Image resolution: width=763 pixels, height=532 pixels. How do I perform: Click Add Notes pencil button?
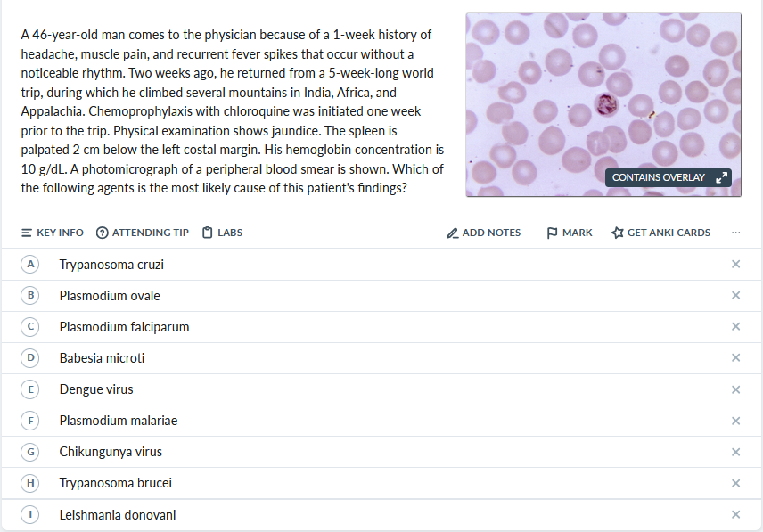pos(483,233)
